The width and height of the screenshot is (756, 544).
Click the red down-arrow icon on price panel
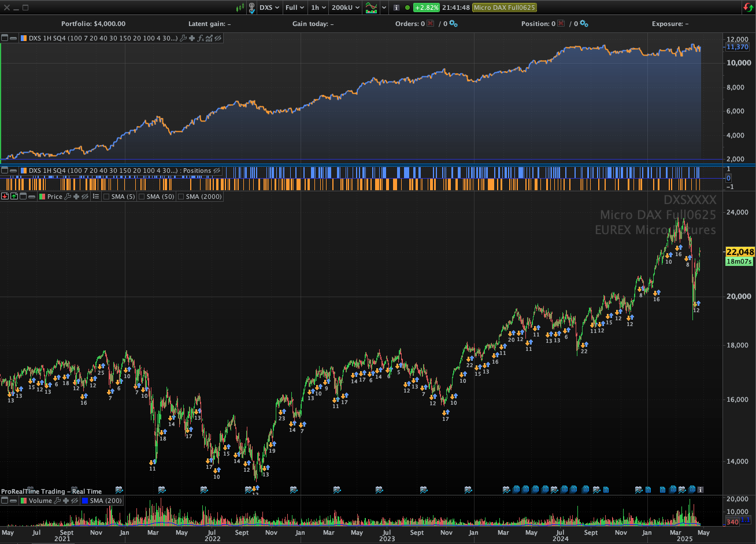pyautogui.click(x=5, y=197)
